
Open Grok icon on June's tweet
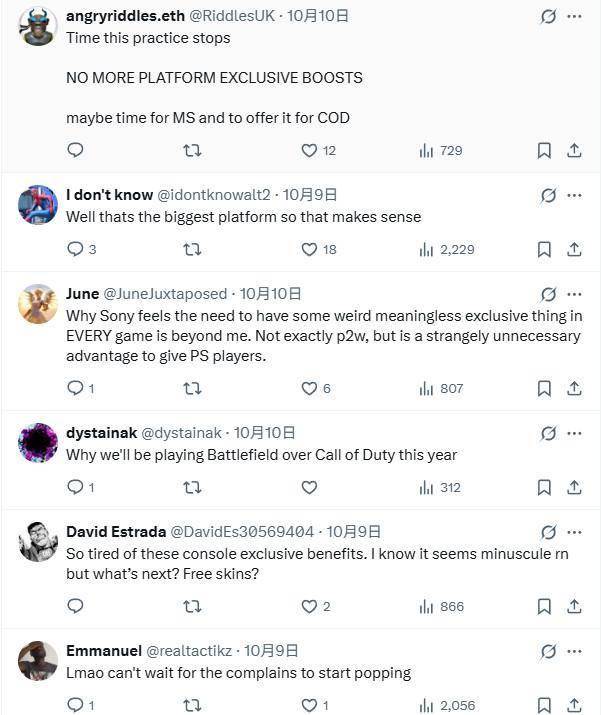pos(548,294)
